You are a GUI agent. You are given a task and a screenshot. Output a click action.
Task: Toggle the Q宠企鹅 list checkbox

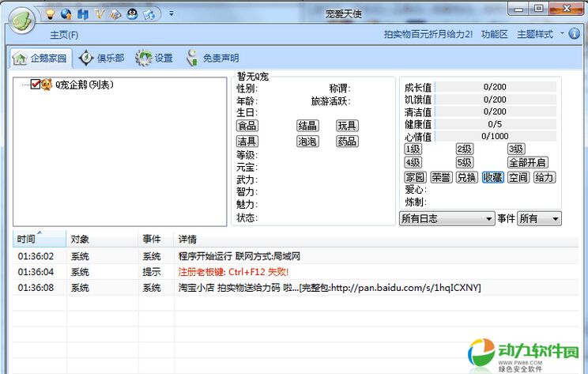pos(35,85)
